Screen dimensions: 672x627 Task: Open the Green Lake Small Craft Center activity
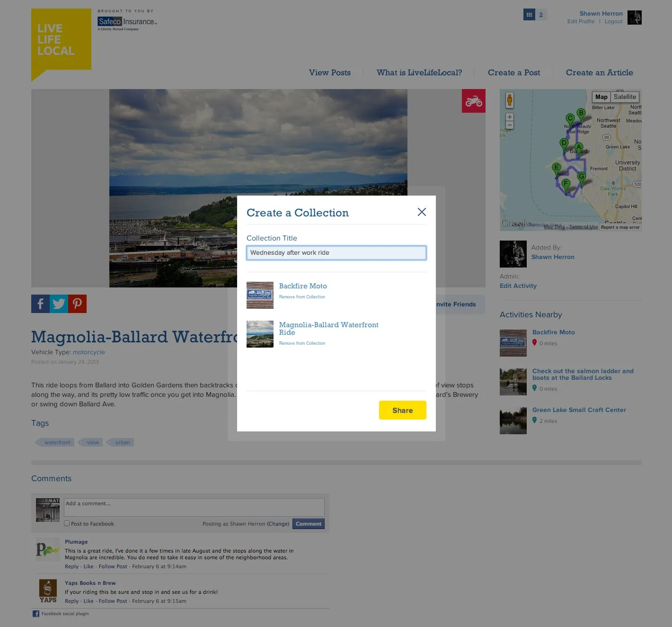579,410
